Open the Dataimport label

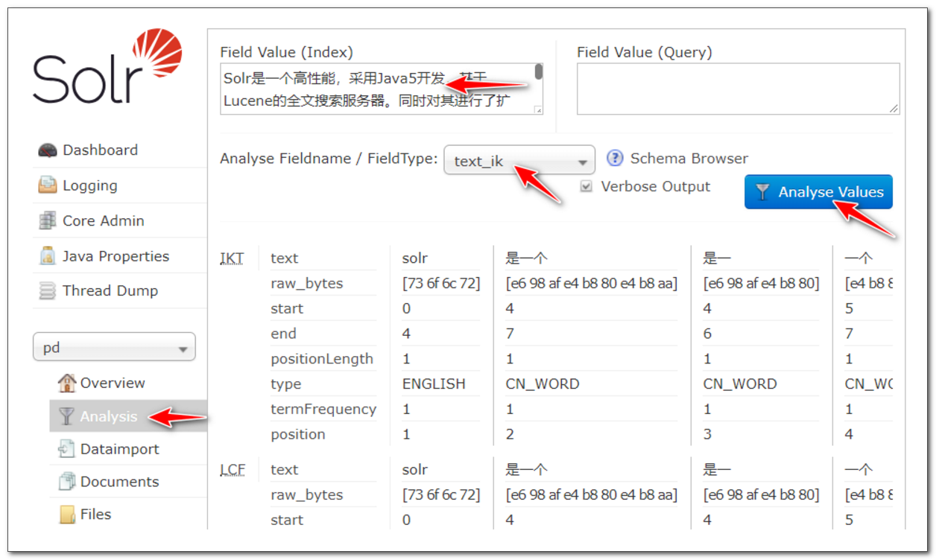click(x=120, y=449)
